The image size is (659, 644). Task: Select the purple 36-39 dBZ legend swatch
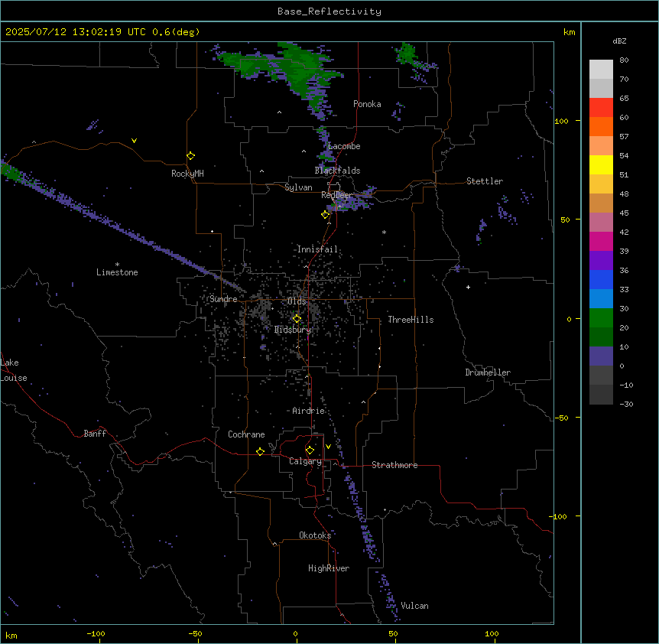pos(601,261)
